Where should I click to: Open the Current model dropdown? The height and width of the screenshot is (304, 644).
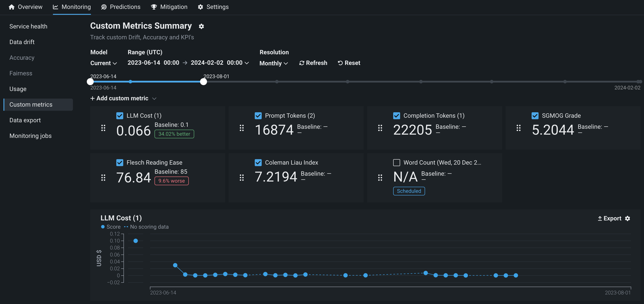(x=103, y=63)
